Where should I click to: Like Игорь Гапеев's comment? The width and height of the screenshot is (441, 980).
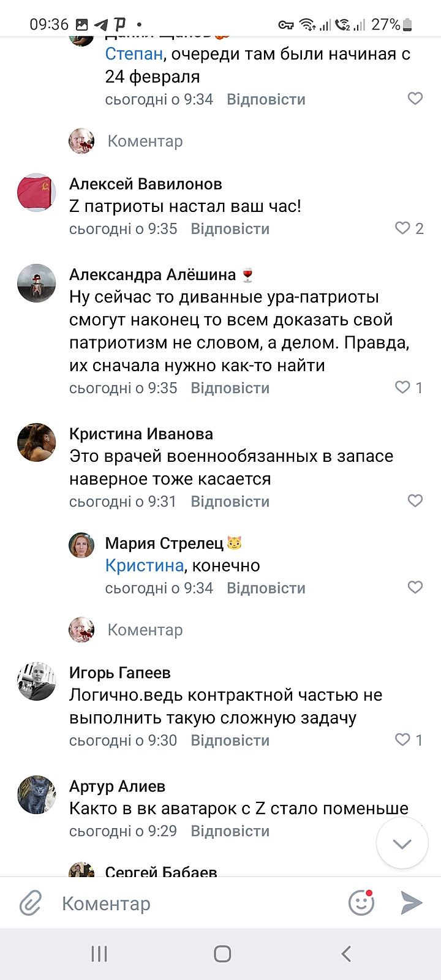click(x=402, y=740)
